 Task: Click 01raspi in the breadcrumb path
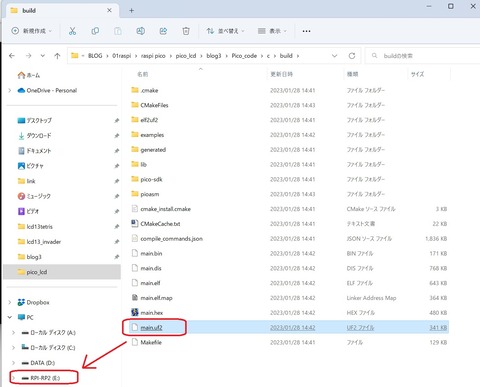[122, 56]
